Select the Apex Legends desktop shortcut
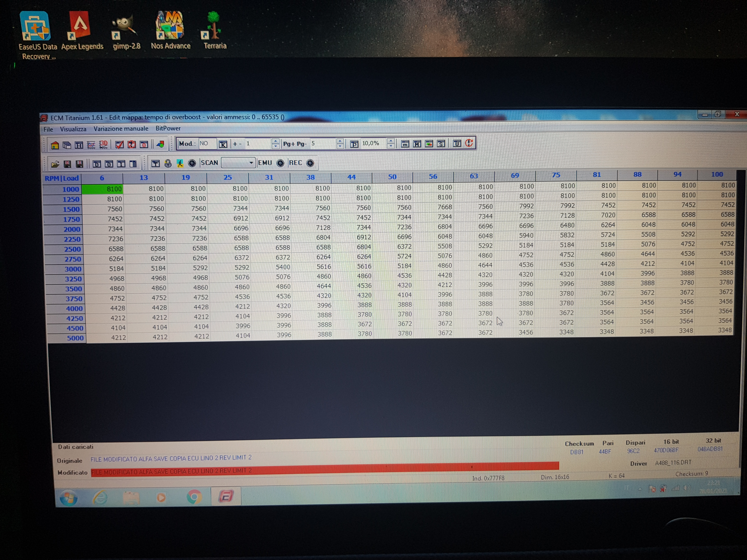The width and height of the screenshot is (747, 560). (82, 30)
